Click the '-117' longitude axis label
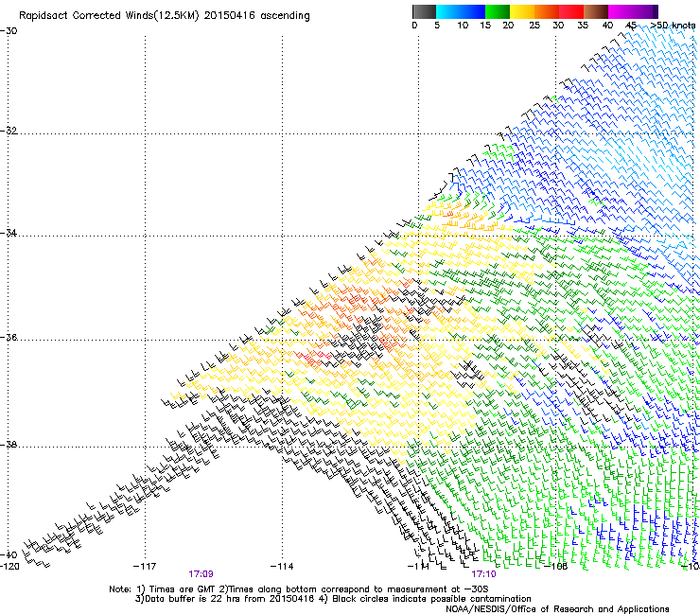Image resolution: width=700 pixels, height=615 pixels. [145, 567]
